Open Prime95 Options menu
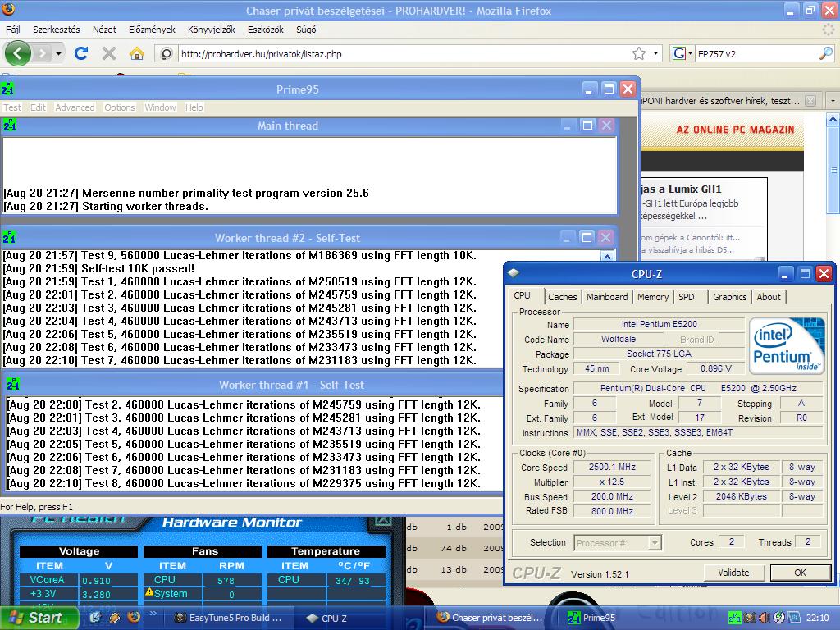Viewport: 840px width, 630px height. pyautogui.click(x=120, y=107)
